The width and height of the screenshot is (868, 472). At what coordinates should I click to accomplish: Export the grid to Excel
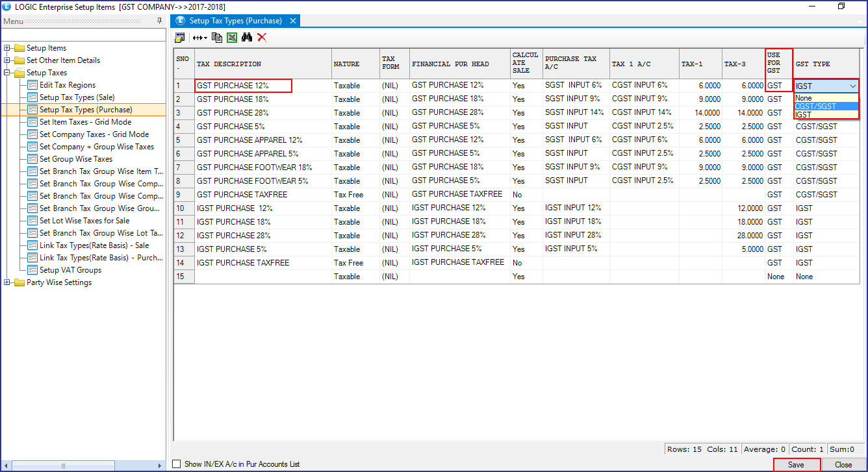coord(232,38)
